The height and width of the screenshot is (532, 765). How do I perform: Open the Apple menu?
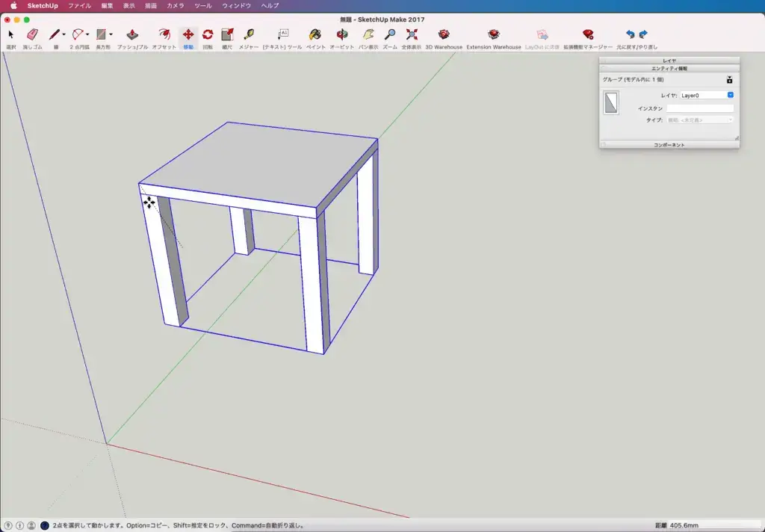(x=13, y=6)
